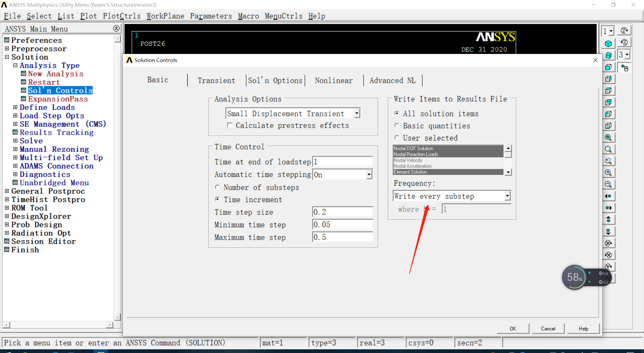Choose User selected option
Viewport: 644px width, 353px height.
click(x=397, y=137)
